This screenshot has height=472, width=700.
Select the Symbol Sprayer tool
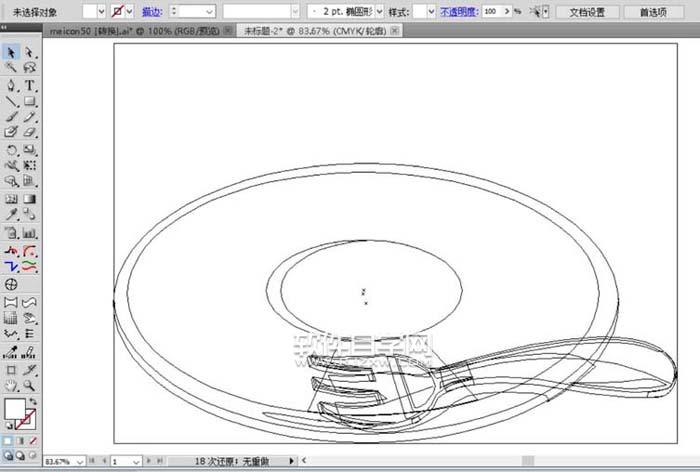click(11, 233)
